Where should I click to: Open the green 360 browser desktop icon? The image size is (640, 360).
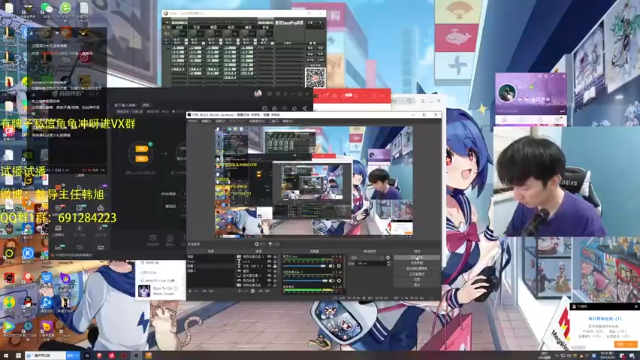pos(65,7)
